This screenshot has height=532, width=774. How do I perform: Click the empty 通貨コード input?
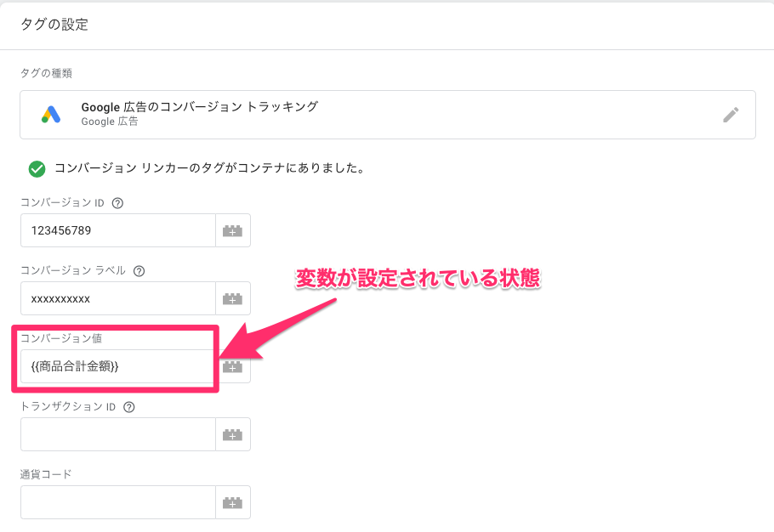point(117,501)
